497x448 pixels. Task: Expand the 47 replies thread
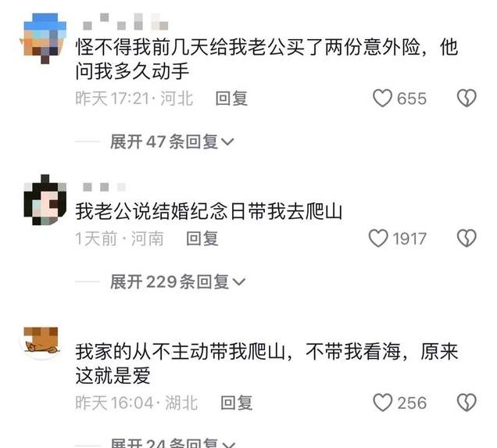point(172,142)
